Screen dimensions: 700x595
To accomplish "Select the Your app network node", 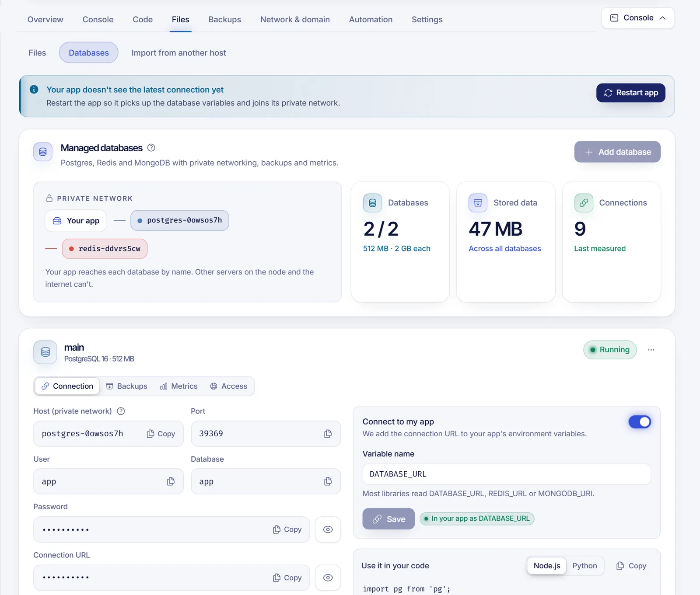I will [76, 221].
